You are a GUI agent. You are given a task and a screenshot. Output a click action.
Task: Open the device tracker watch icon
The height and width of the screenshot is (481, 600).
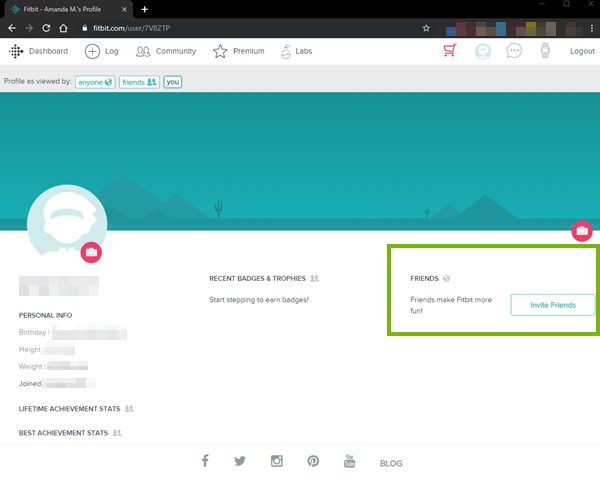[545, 51]
